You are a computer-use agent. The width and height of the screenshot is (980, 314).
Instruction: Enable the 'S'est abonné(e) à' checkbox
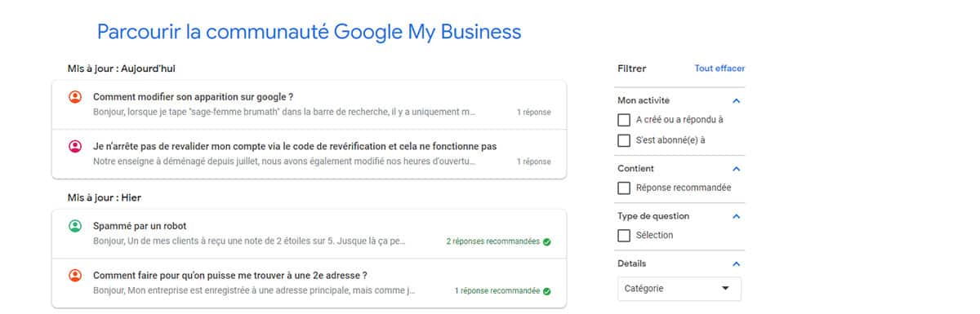tap(624, 140)
